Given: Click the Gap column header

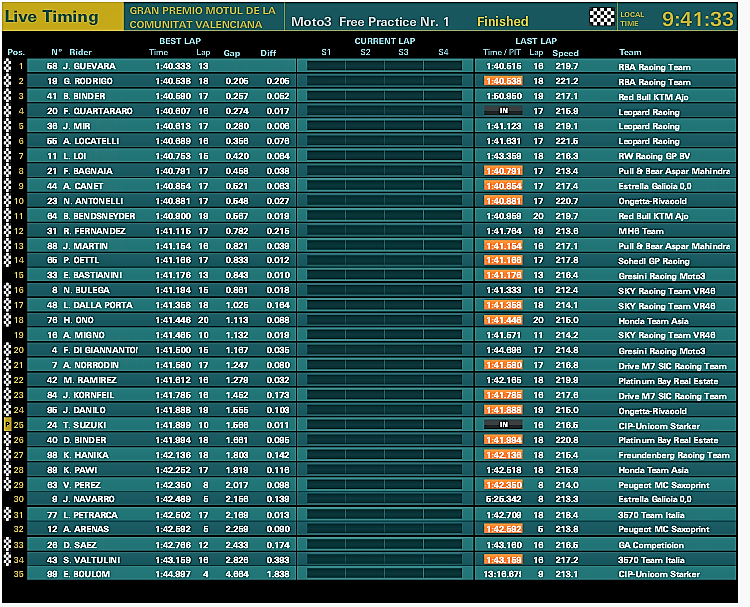Looking at the screenshot, I should (232, 53).
